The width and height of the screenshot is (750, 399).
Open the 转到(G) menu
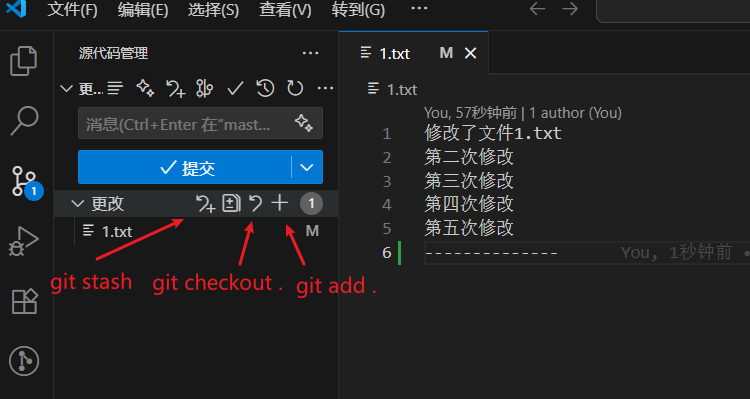(x=358, y=10)
